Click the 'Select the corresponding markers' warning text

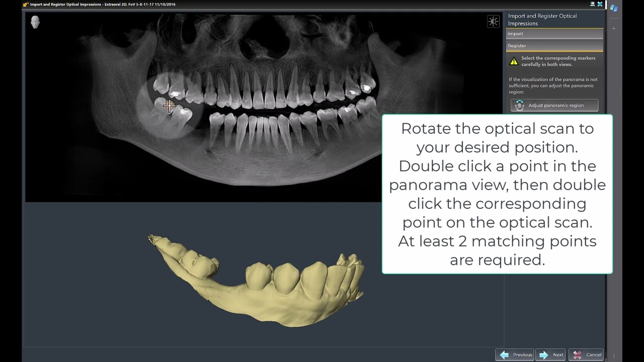(x=558, y=61)
